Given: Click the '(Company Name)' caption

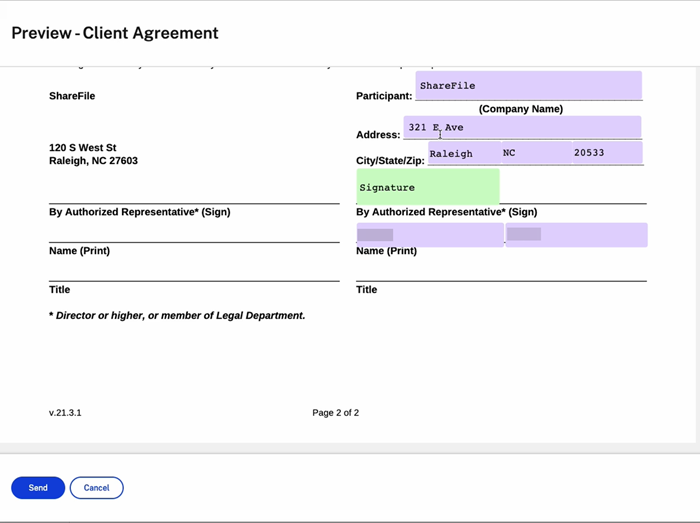Looking at the screenshot, I should point(521,109).
